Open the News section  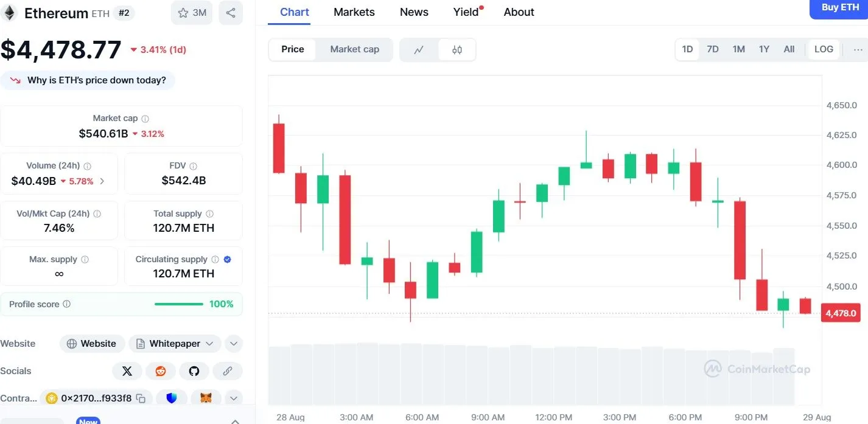pyautogui.click(x=414, y=12)
